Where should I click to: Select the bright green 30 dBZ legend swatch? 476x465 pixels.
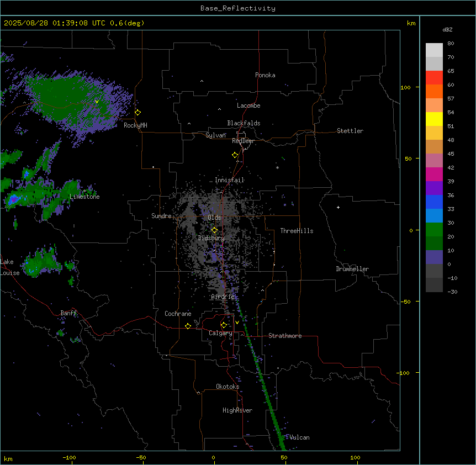pyautogui.click(x=434, y=230)
